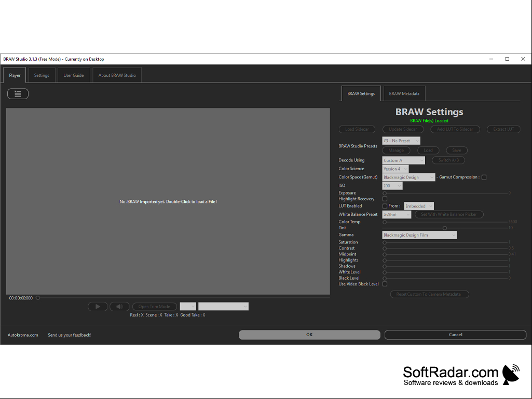The image size is (532, 399).
Task: Open the ISO dropdown
Action: (x=392, y=186)
